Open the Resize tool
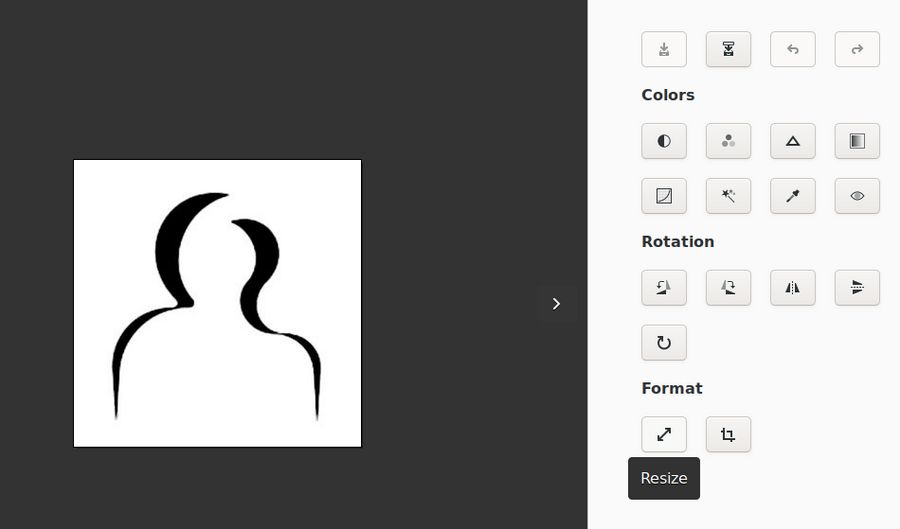Screen dimensions: 900x529 [x=664, y=434]
